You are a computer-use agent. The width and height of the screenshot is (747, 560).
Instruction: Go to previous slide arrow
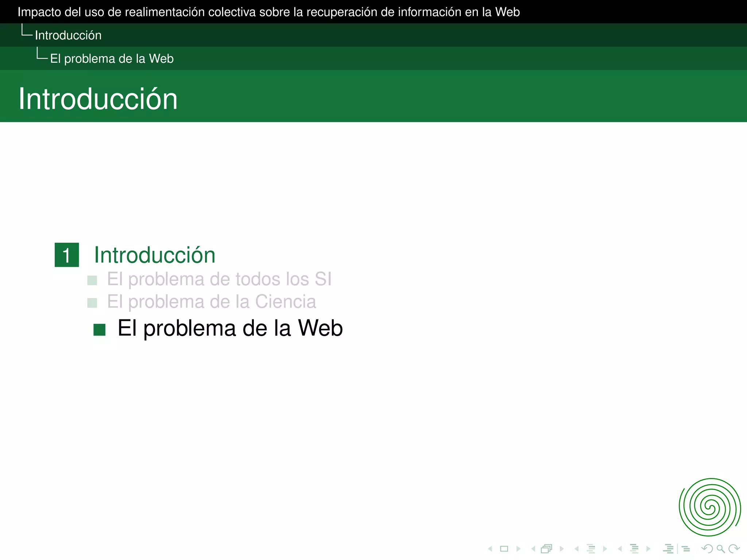[x=490, y=549]
